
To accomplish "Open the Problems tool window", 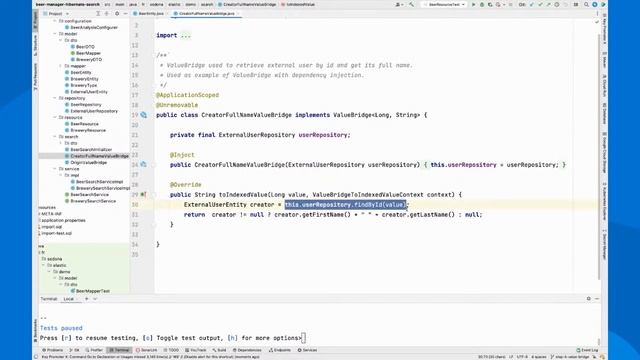I will coord(53,350).
